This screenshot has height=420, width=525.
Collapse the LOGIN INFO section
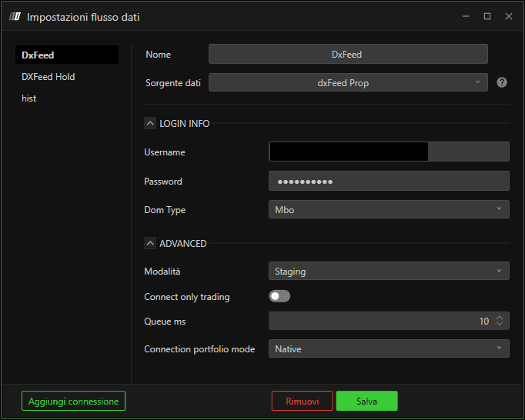tap(150, 124)
